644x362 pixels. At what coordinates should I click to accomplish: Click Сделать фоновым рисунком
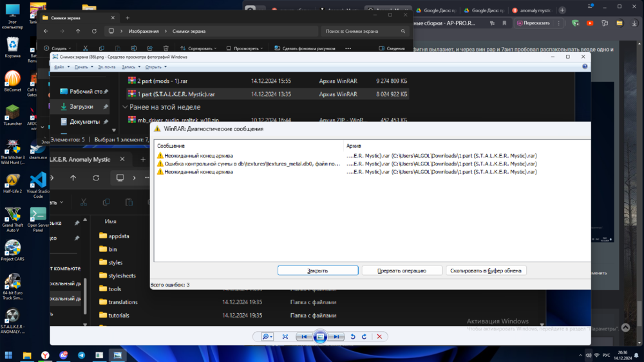tap(304, 48)
